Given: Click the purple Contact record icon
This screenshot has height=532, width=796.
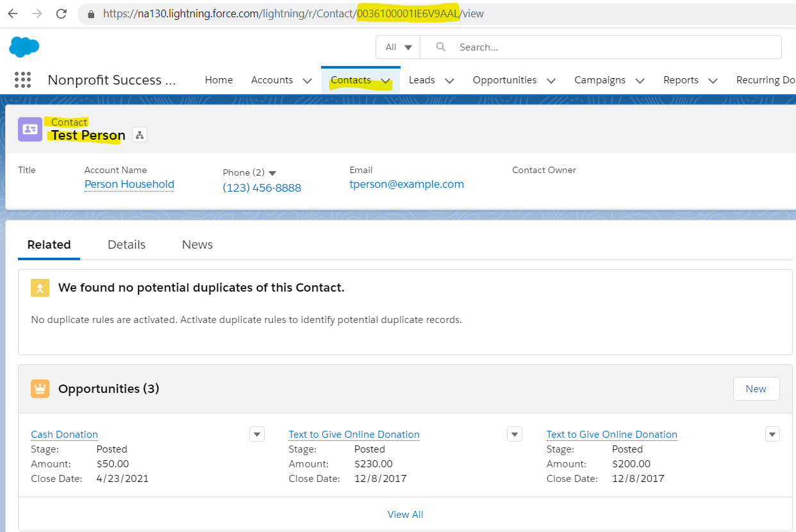Looking at the screenshot, I should point(30,129).
